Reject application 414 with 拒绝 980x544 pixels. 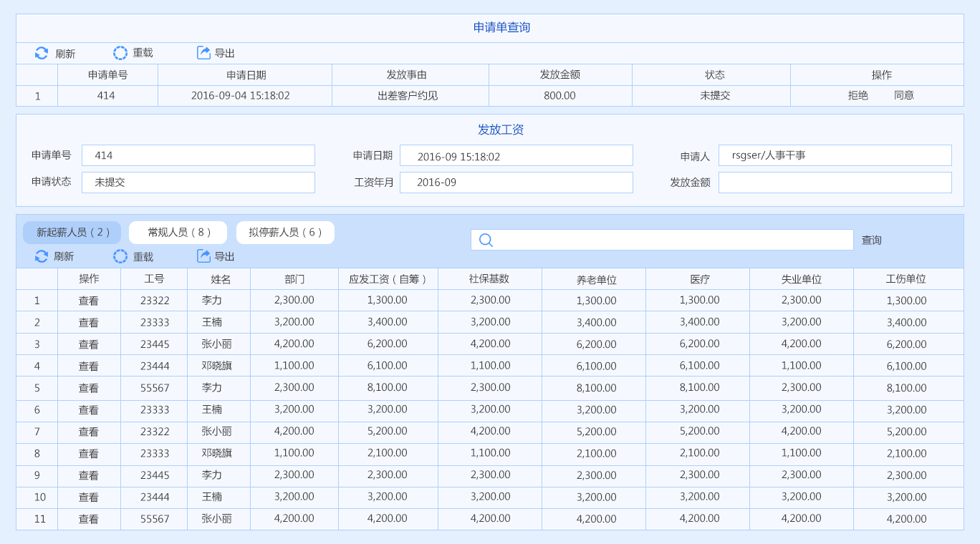click(857, 95)
